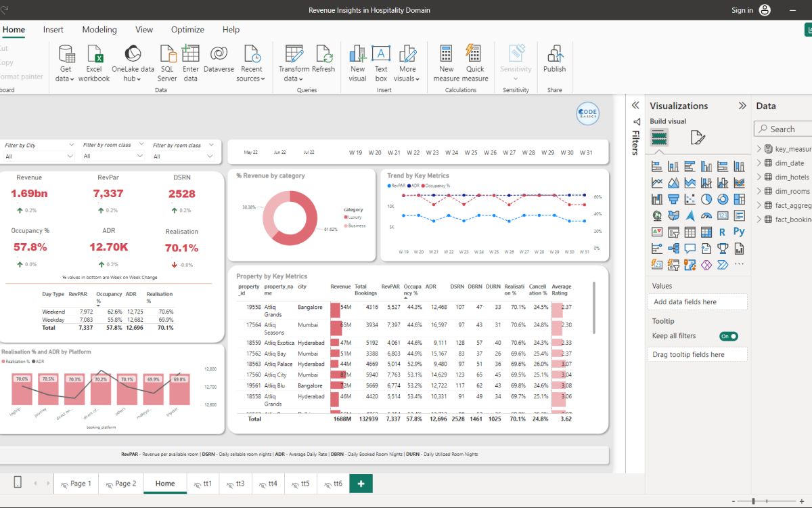Open the Optimize ribbon tab
Viewport: 812px width, 508px height.
point(187,30)
